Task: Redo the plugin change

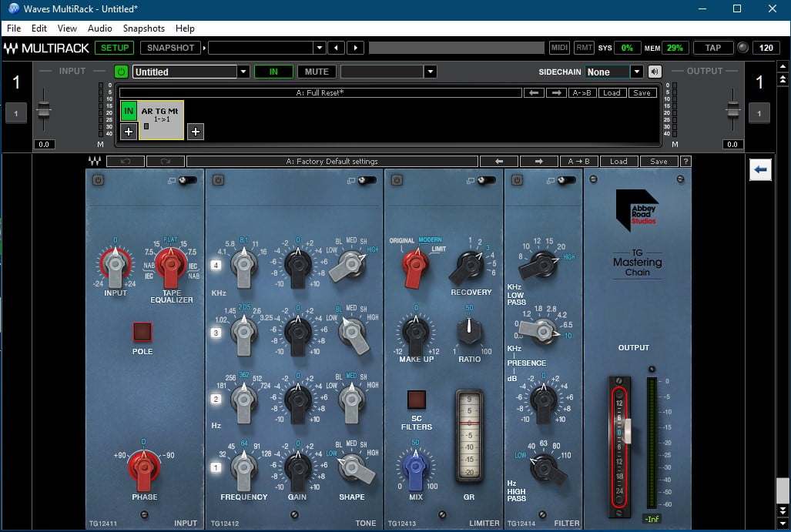Action: (x=166, y=162)
